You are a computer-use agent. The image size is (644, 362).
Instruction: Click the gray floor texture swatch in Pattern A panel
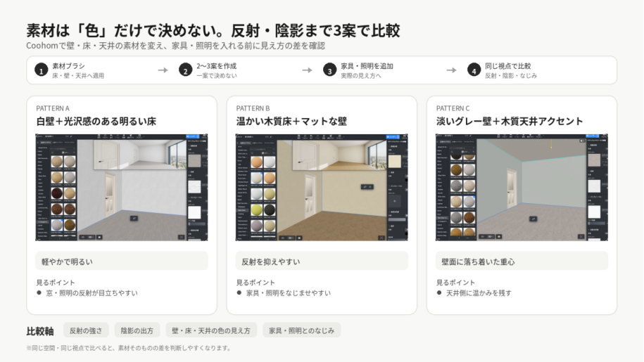194,161
